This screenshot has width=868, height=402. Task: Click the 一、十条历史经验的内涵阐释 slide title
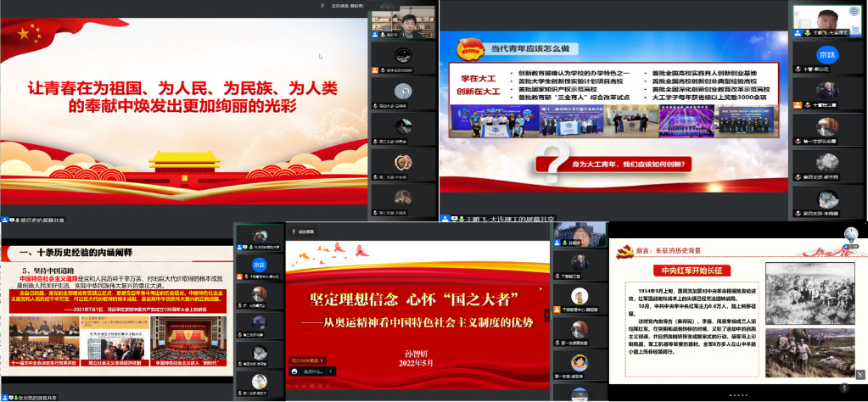point(76,253)
